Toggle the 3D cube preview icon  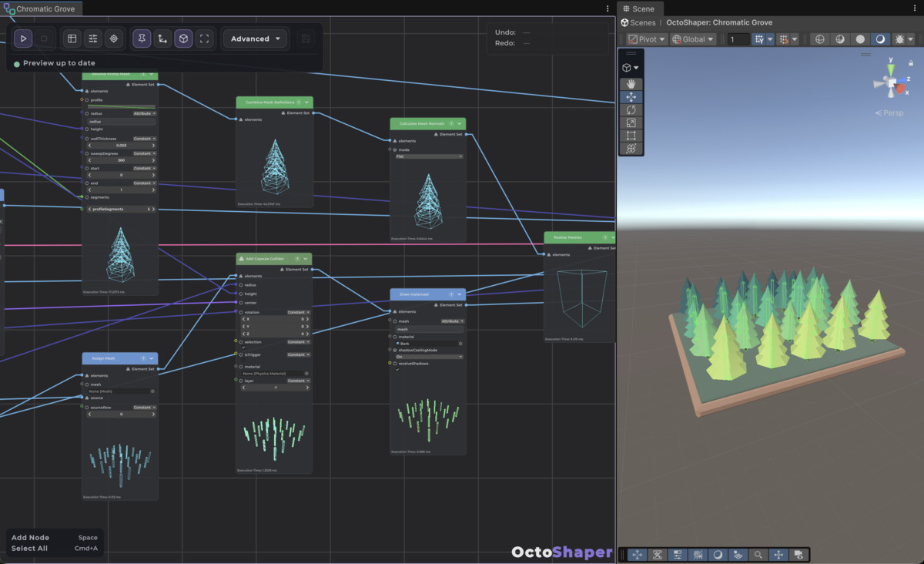[183, 39]
